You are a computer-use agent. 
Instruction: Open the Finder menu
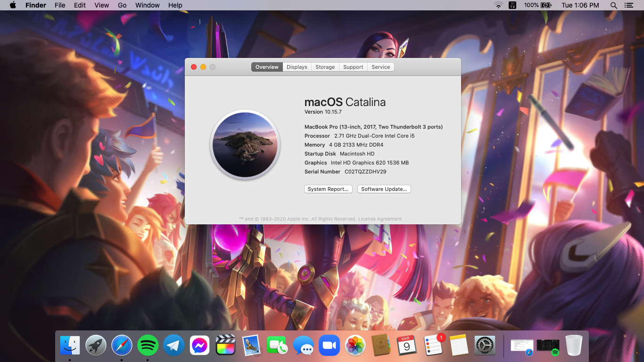(35, 5)
